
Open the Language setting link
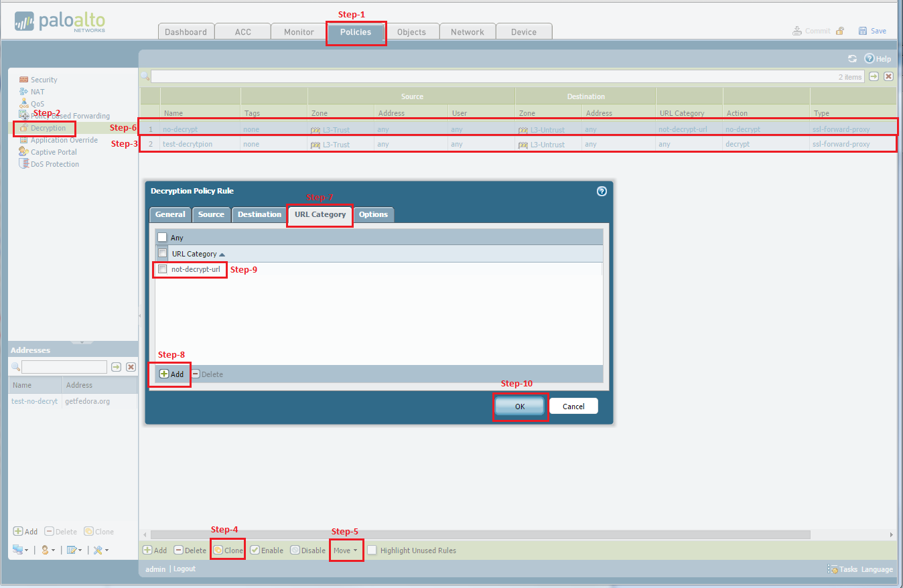[x=877, y=569]
